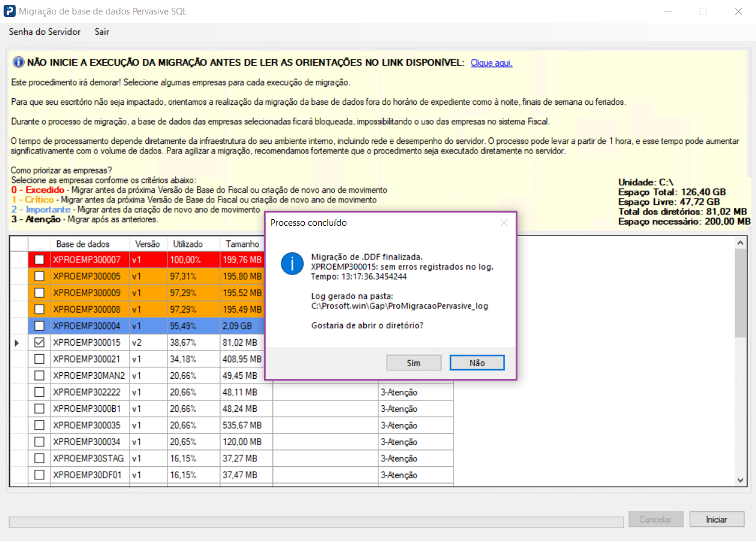
Task: Check the XPROEMP300008 checkbox
Action: 39,310
